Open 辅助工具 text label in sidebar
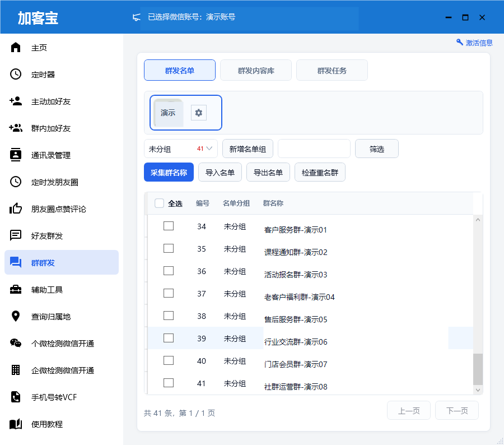The width and height of the screenshot is (504, 445). (47, 290)
